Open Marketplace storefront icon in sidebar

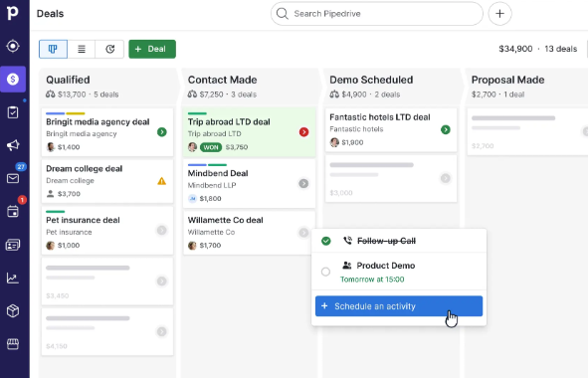click(x=13, y=344)
